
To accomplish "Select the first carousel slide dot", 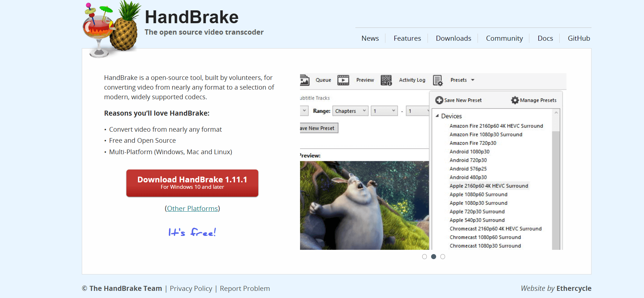I will click(x=424, y=257).
